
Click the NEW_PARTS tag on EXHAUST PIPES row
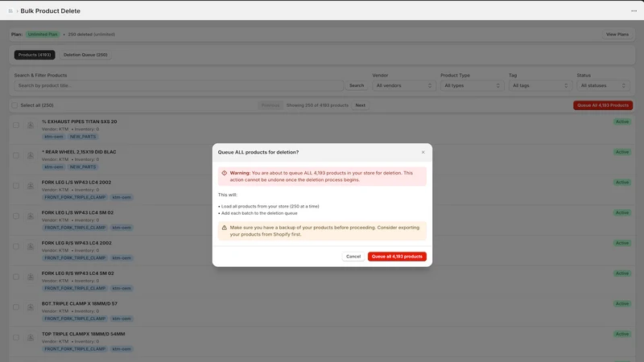[83, 137]
